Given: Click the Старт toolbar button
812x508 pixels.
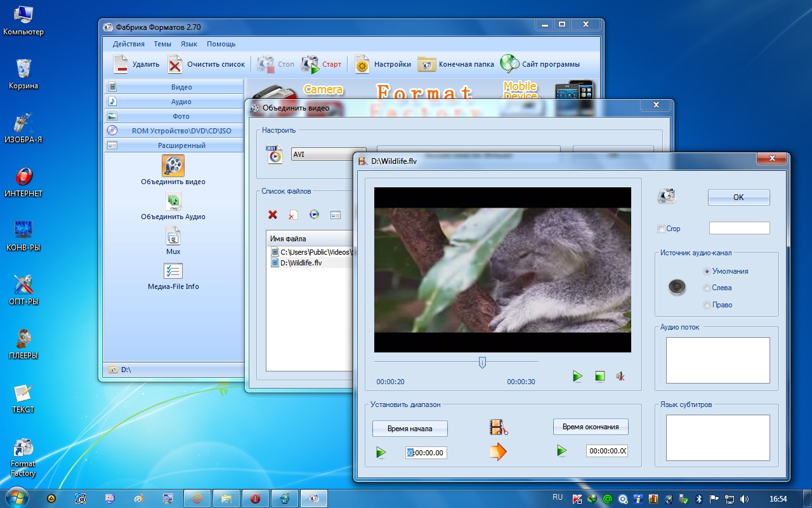Looking at the screenshot, I should (x=321, y=64).
